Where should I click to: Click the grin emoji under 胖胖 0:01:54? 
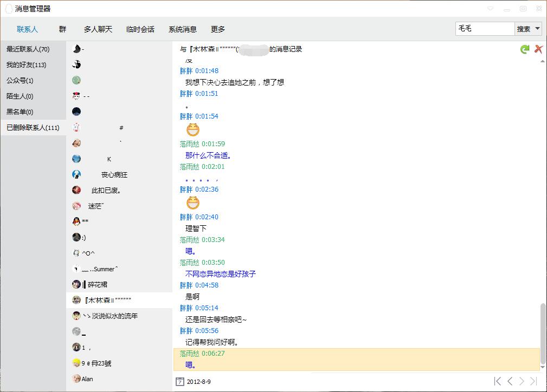tap(192, 130)
